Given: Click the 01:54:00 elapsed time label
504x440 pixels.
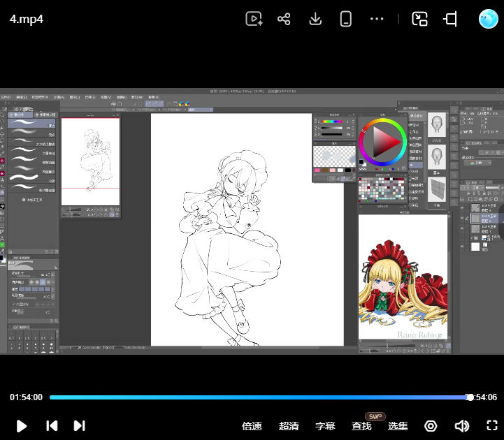Looking at the screenshot, I should pos(26,397).
